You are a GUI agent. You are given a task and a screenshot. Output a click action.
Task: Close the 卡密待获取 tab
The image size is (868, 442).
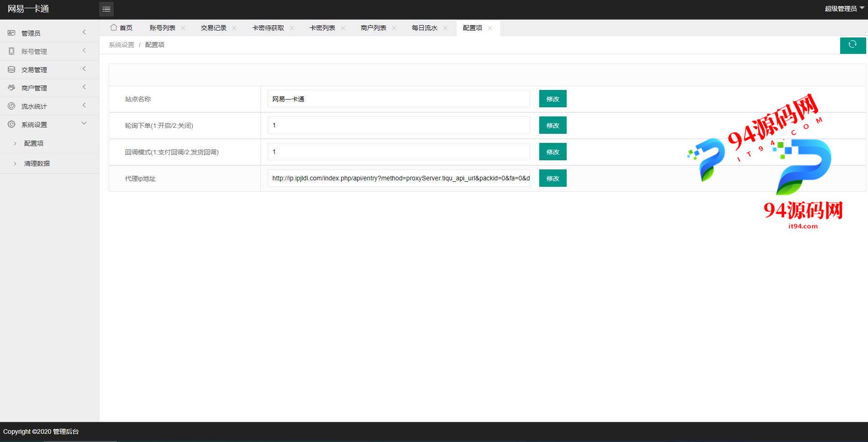click(292, 28)
